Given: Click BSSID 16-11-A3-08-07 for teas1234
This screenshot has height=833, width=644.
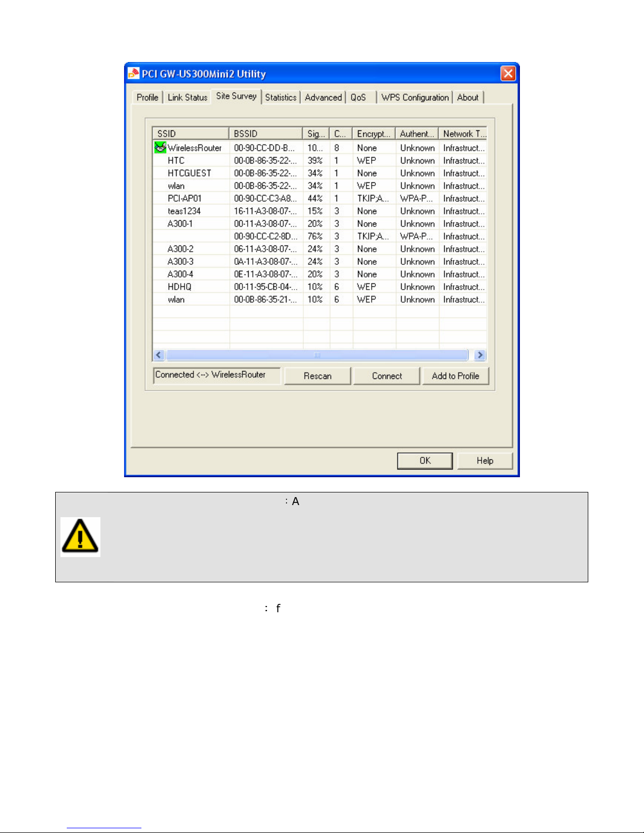Looking at the screenshot, I should pos(265,211).
